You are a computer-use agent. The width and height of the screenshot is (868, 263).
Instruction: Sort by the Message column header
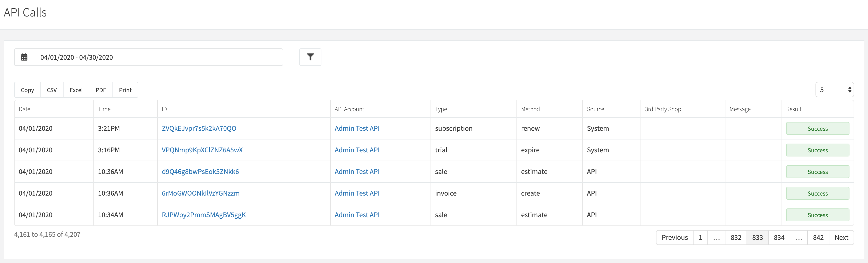[x=753, y=109]
